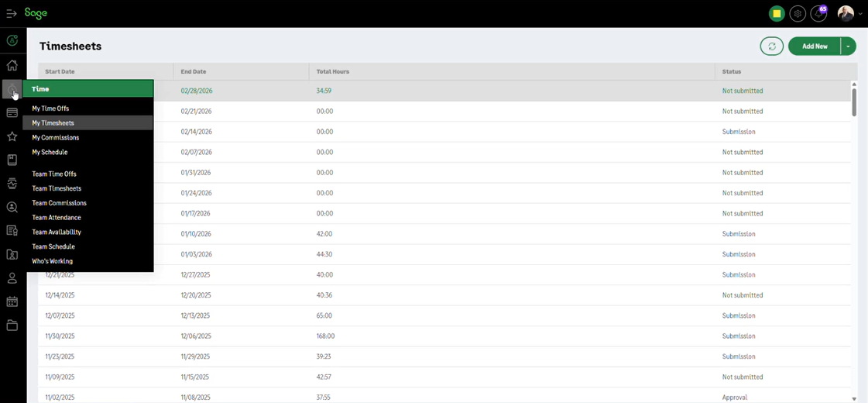Open timesheet ending 01/31/2026
Image resolution: width=868 pixels, height=403 pixels.
click(x=196, y=172)
